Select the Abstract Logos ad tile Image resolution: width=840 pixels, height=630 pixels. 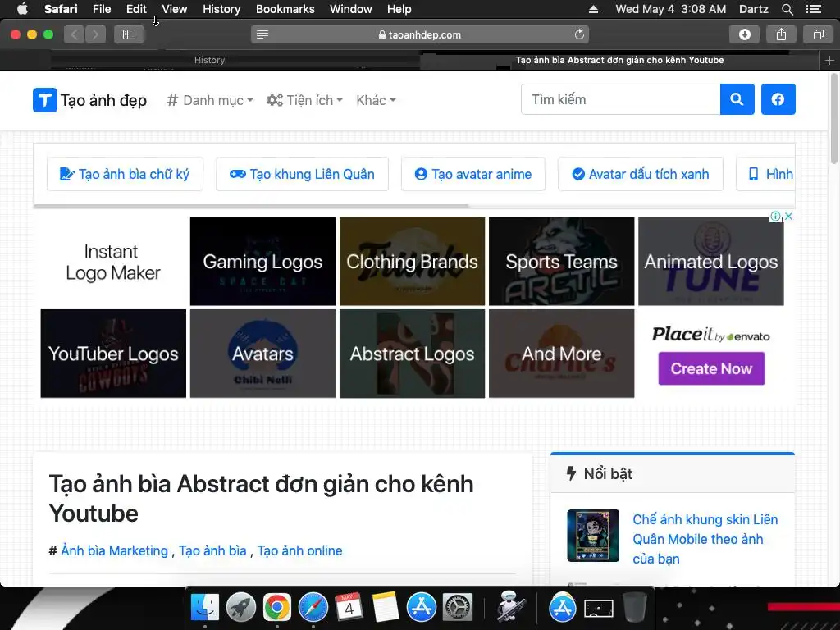[412, 354]
